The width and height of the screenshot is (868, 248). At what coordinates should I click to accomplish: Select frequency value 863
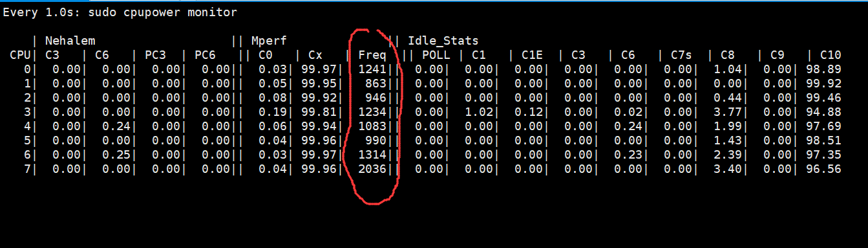click(376, 84)
